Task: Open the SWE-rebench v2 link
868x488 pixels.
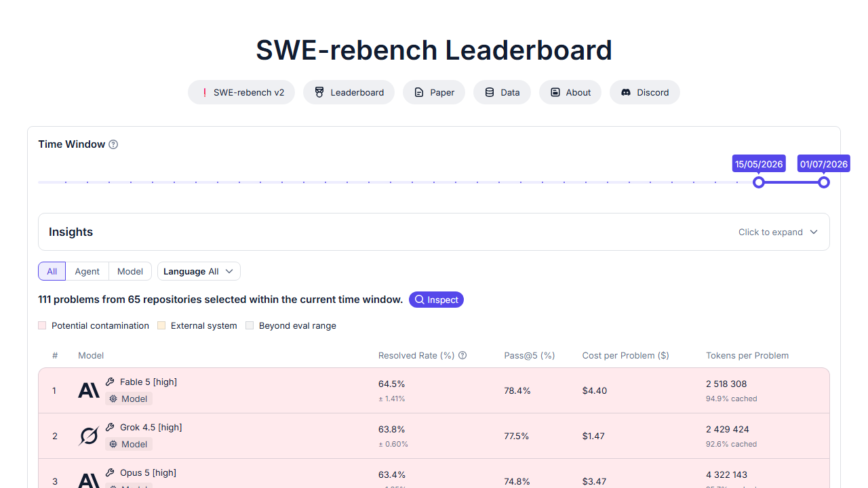Action: point(241,92)
